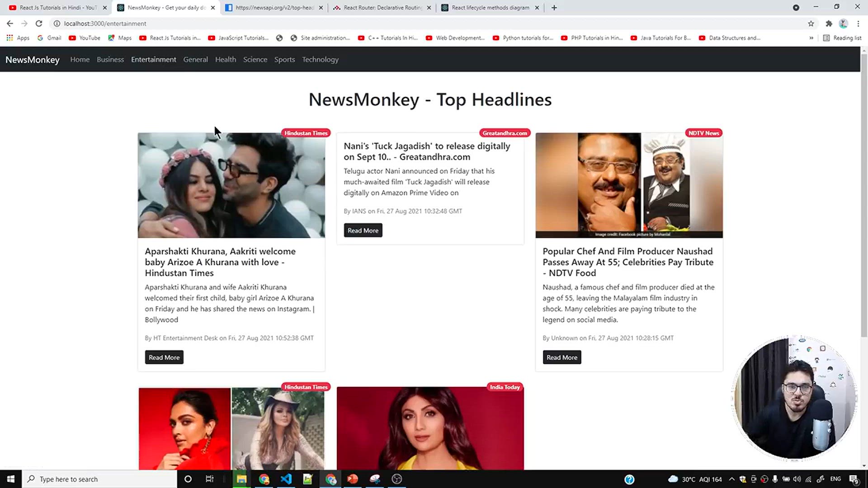Open Gmail bookmark
This screenshot has width=868, height=488.
click(x=49, y=38)
